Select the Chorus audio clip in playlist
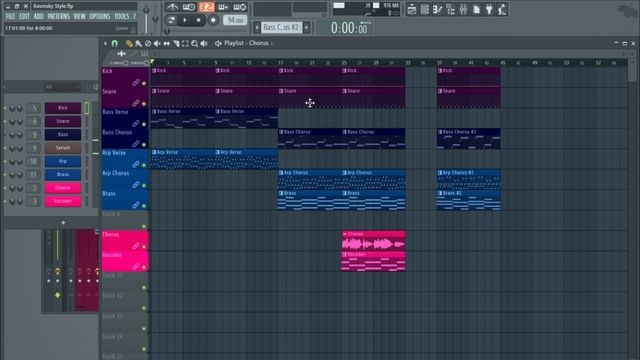The image size is (640, 360). click(x=373, y=241)
